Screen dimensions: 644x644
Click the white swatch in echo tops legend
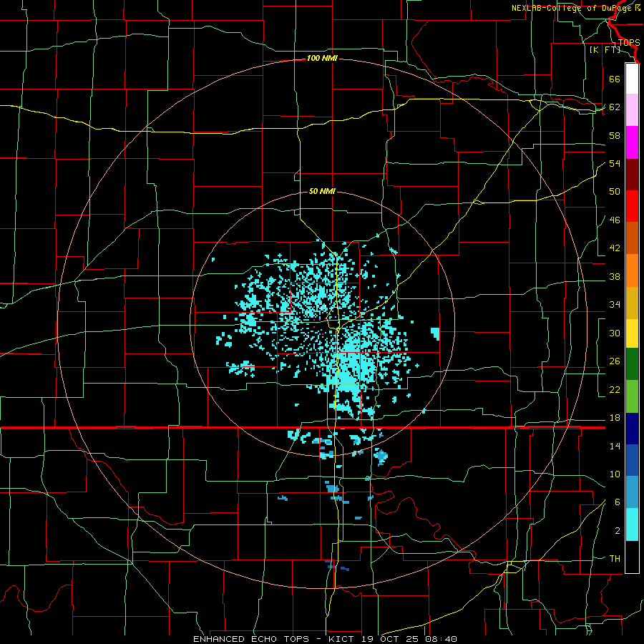coord(632,78)
